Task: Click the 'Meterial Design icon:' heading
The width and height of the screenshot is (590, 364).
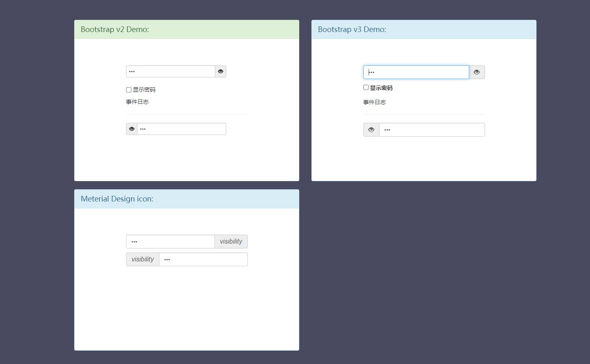Action: pyautogui.click(x=117, y=199)
